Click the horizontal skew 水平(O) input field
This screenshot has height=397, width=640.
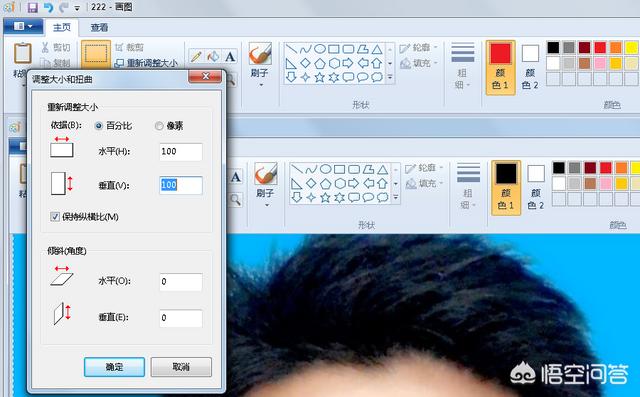pyautogui.click(x=181, y=282)
